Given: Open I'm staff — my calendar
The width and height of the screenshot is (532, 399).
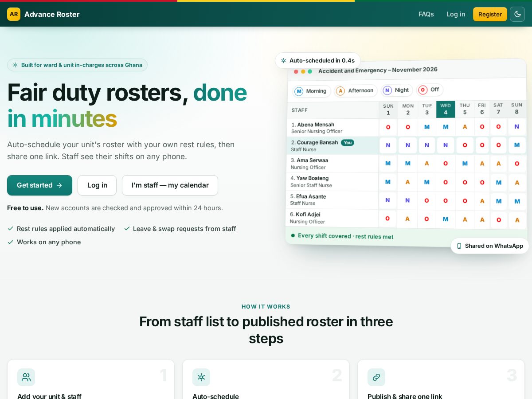Looking at the screenshot, I should [170, 185].
